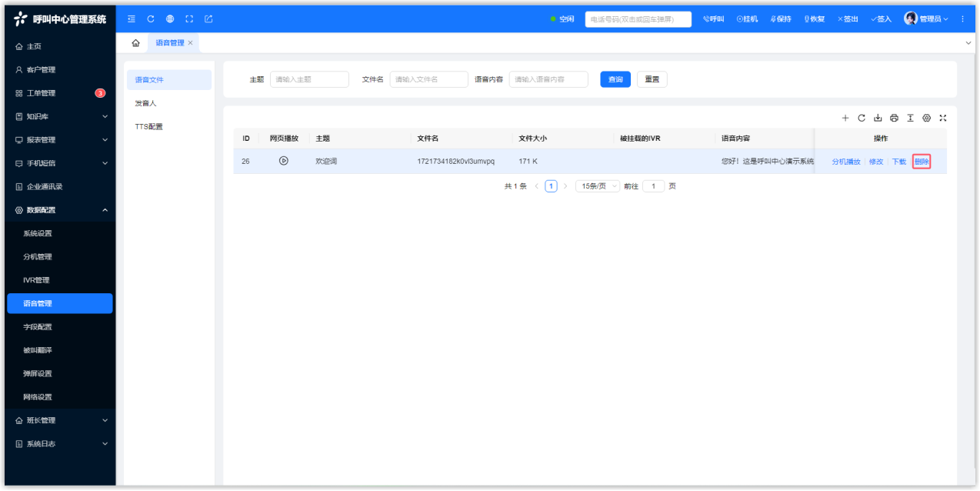The width and height of the screenshot is (980, 491).
Task: Click the export download icon above table
Action: [x=878, y=118]
